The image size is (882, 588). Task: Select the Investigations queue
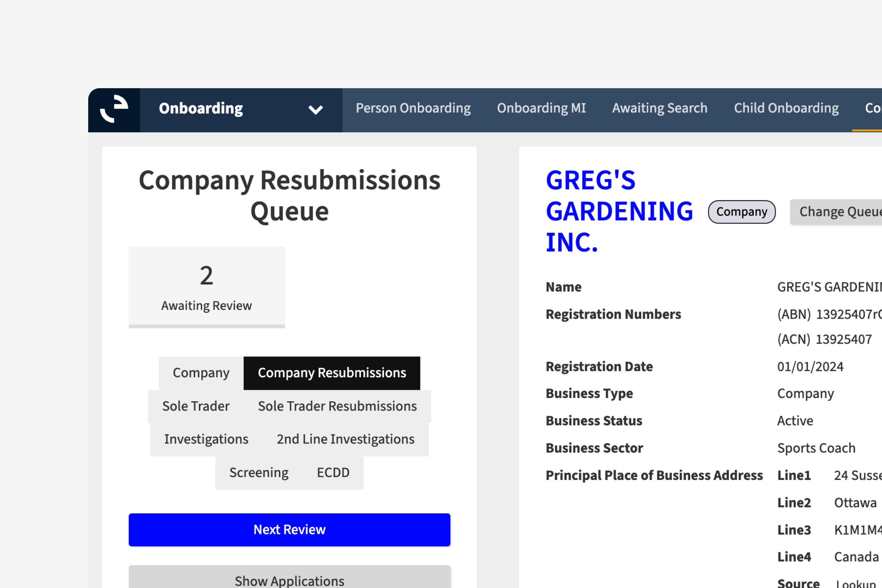(206, 440)
